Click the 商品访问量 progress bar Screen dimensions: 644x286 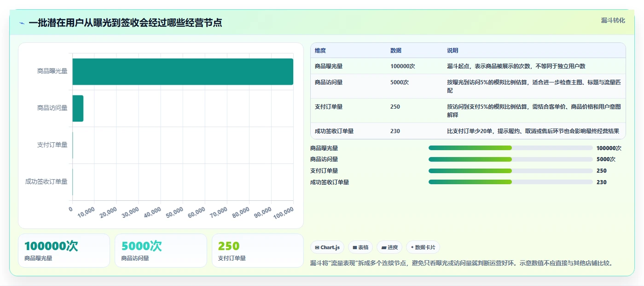pos(511,159)
